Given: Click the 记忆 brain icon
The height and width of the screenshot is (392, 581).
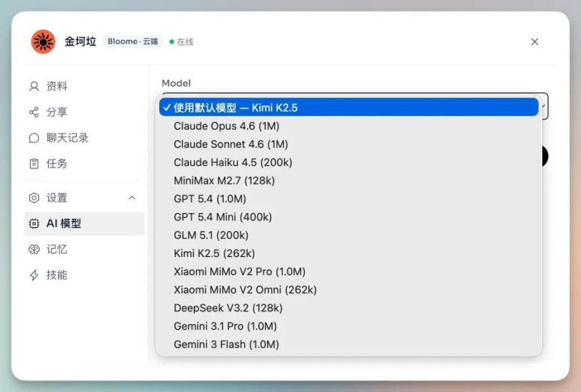Looking at the screenshot, I should pos(34,249).
